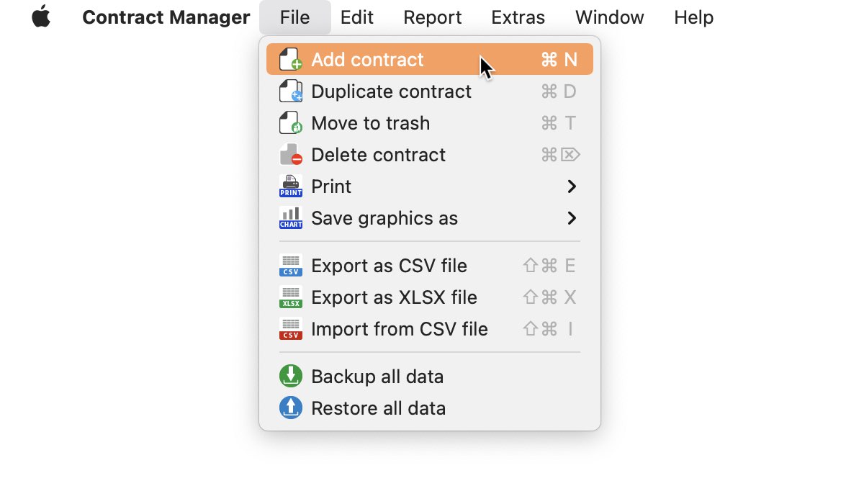Click the red Delete contract icon
Viewport: 864px width, 504px height.
click(291, 155)
